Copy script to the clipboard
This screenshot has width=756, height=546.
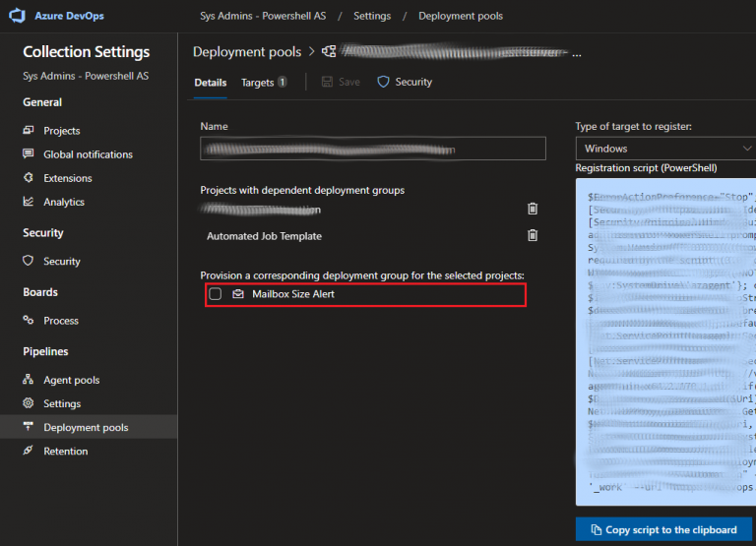663,529
